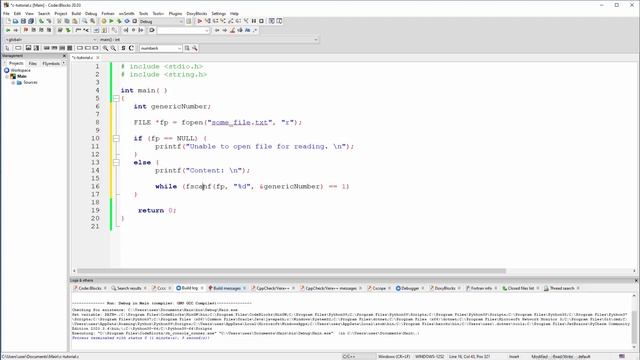
Task: Start debugging with the red Debug arrow
Action: coord(200,21)
